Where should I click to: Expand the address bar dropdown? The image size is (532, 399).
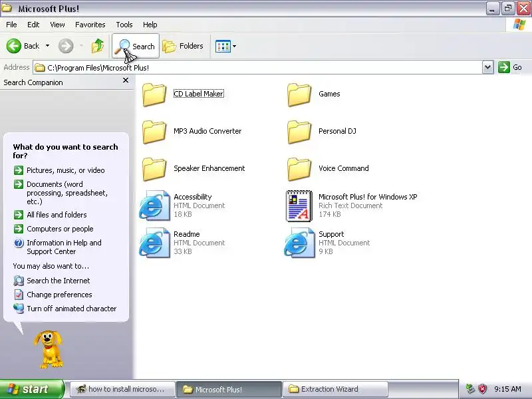coord(487,67)
